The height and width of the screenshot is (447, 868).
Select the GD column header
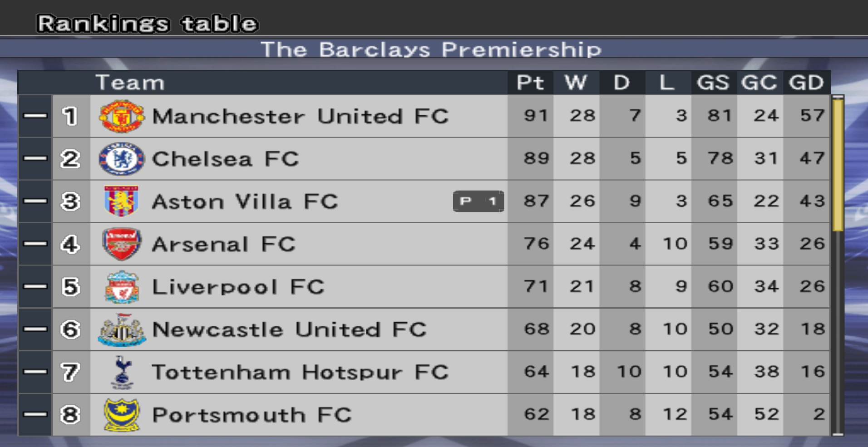806,83
